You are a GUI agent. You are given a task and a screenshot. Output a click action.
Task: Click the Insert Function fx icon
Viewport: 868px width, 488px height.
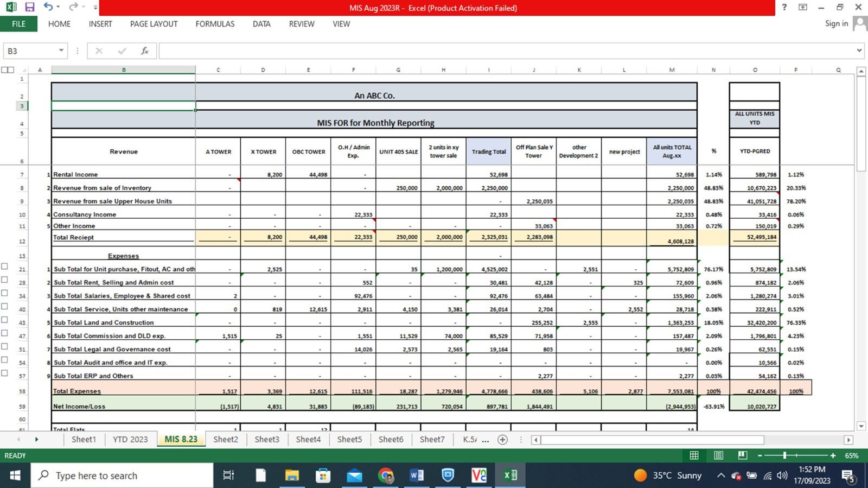click(x=144, y=50)
